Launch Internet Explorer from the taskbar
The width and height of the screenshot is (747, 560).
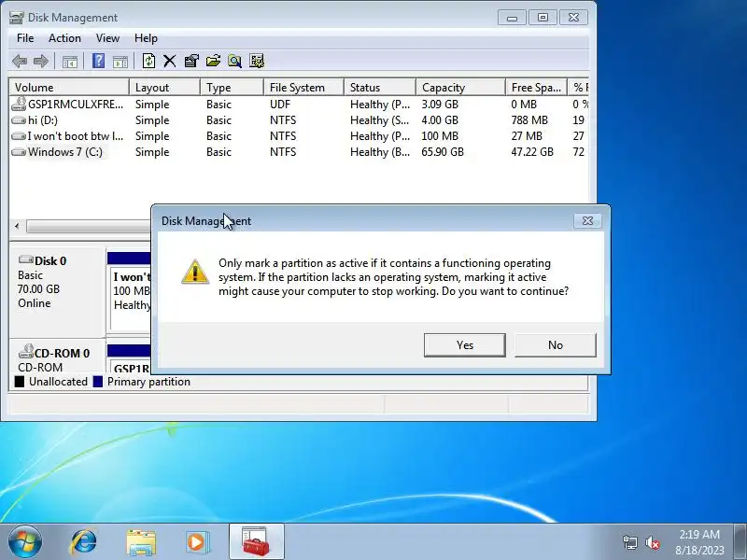(x=84, y=542)
